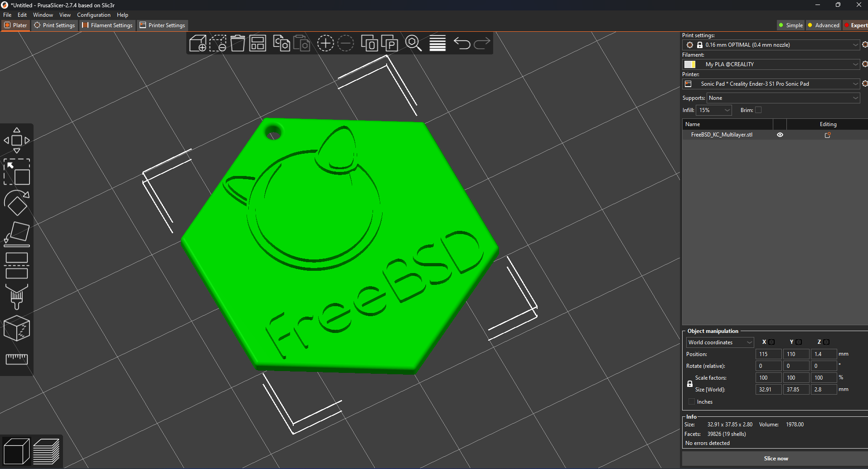The height and width of the screenshot is (469, 868).
Task: Open the Print settings preset dropdown
Action: (771, 45)
